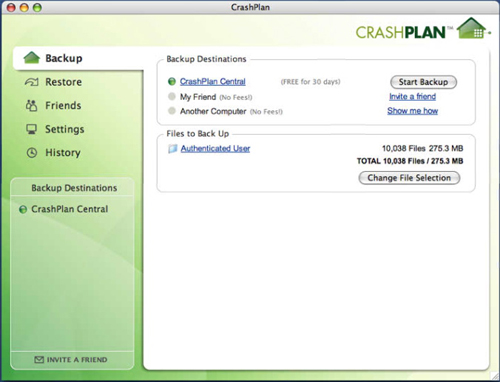Click the Change File Selection button

tap(409, 178)
